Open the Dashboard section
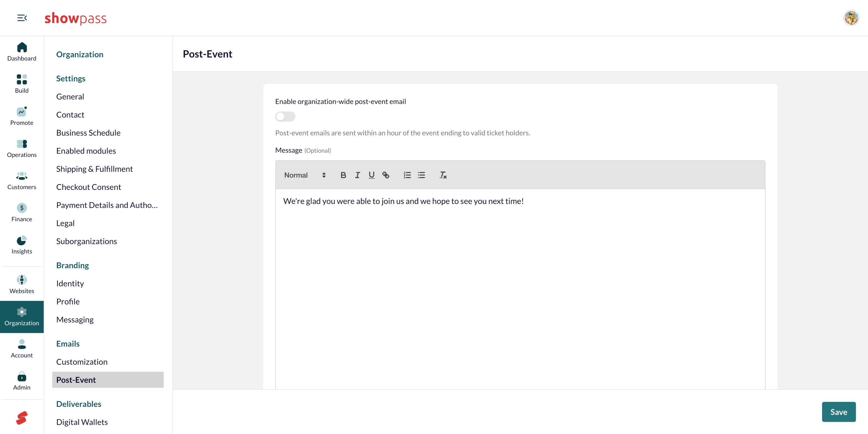 click(x=22, y=52)
